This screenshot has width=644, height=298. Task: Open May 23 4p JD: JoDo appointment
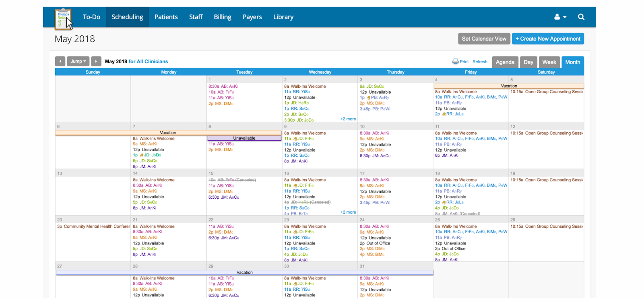point(296,254)
